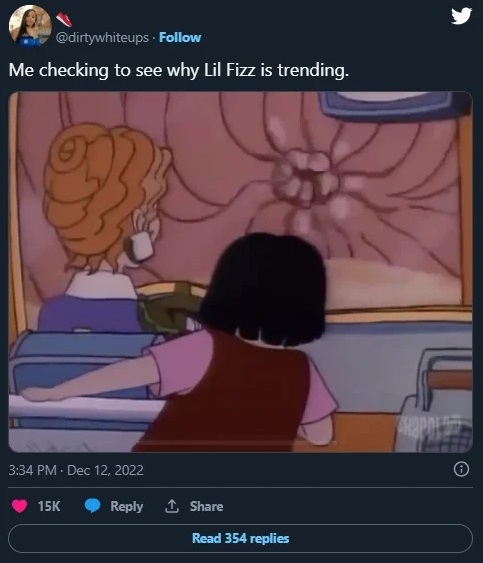Screen dimensions: 483x563
Task: Click the blue reply speech bubble icon
Action: 92,506
